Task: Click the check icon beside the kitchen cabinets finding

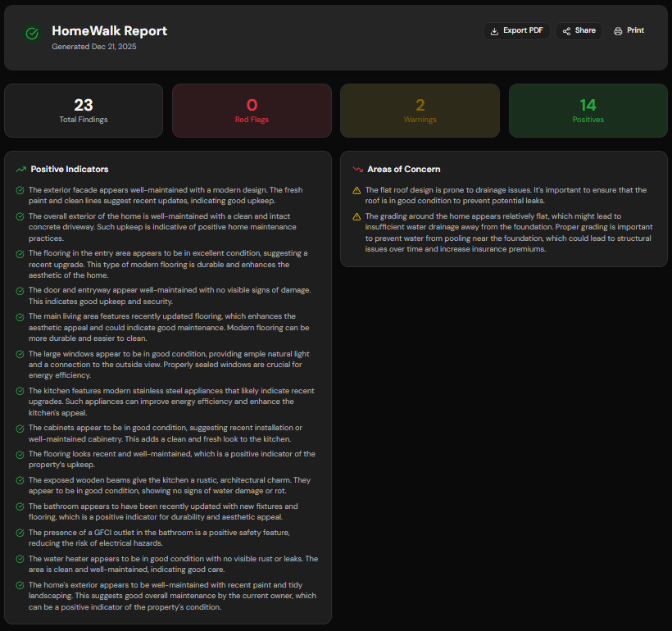Action: click(x=20, y=428)
